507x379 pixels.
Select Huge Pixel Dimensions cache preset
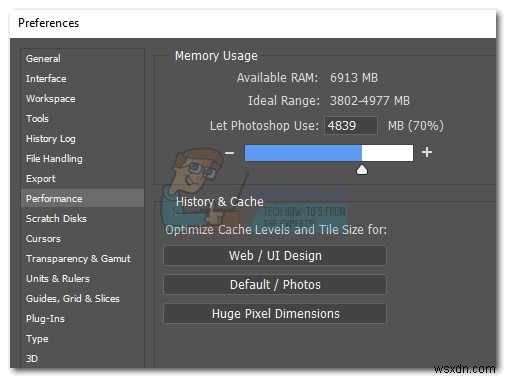click(x=275, y=314)
